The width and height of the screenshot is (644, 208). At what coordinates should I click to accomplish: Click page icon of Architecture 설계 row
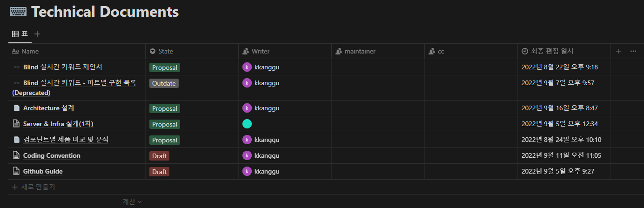tap(17, 108)
